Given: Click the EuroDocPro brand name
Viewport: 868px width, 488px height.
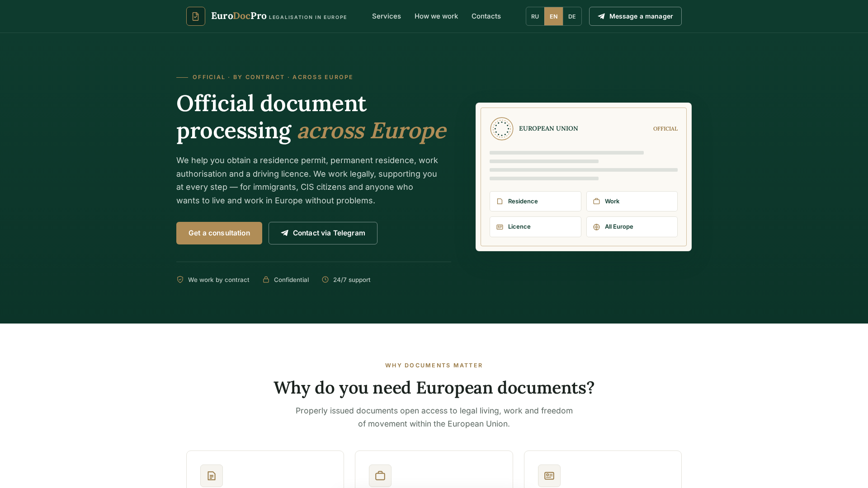Looking at the screenshot, I should 239,16.
